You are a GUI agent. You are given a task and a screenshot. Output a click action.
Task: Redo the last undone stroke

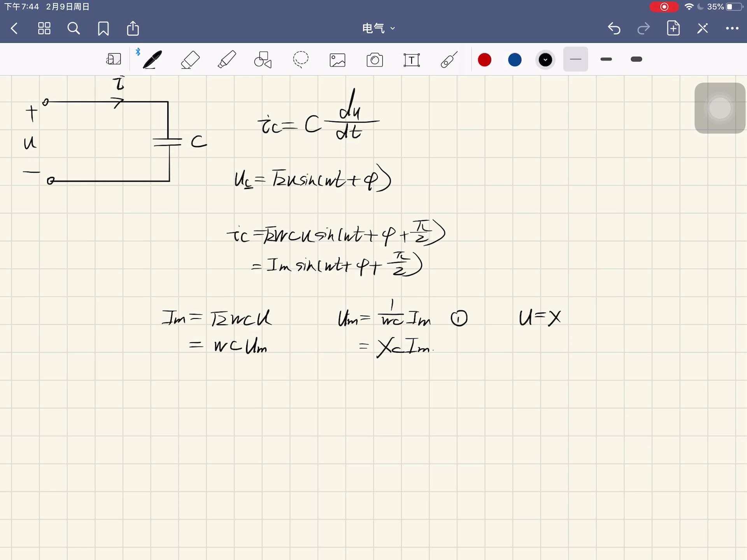(x=644, y=28)
